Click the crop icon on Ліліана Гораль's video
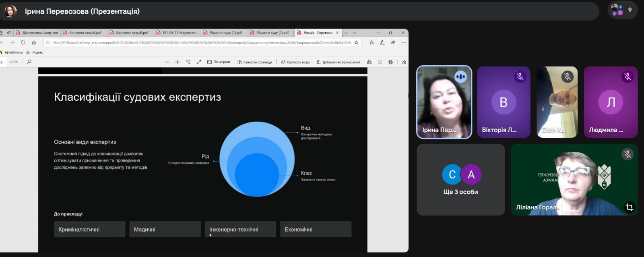This screenshot has width=644, height=257. 629,207
